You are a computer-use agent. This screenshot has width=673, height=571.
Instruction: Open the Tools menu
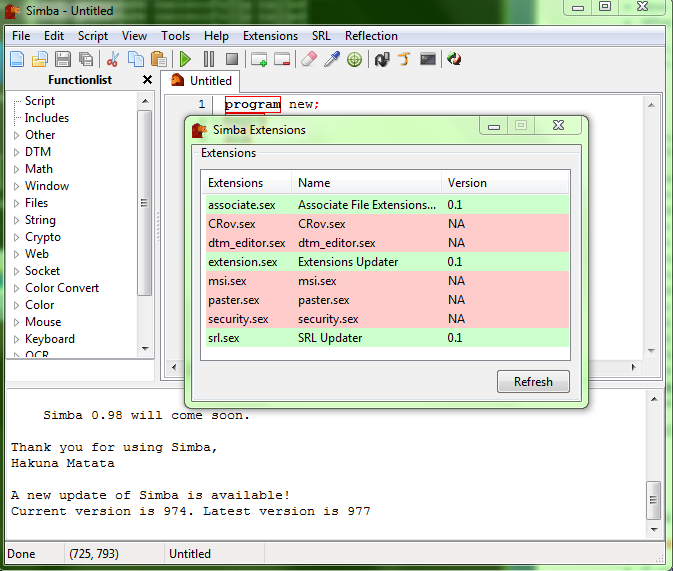(176, 36)
